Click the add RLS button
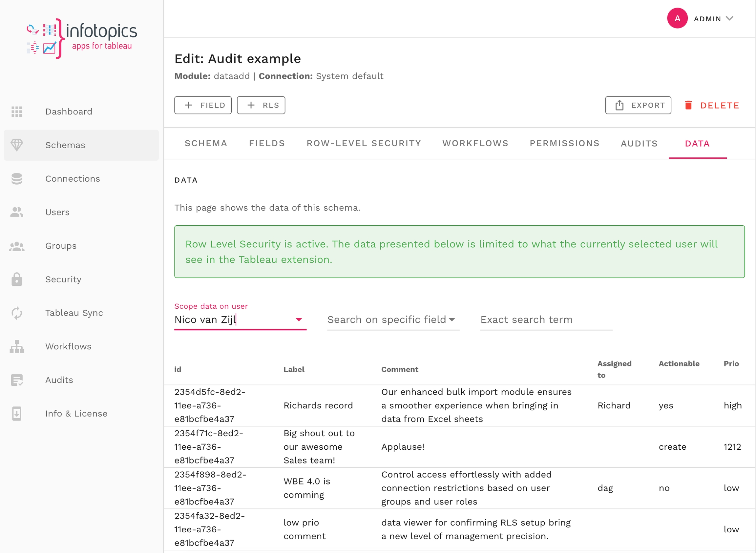This screenshot has height=553, width=756. [x=261, y=105]
